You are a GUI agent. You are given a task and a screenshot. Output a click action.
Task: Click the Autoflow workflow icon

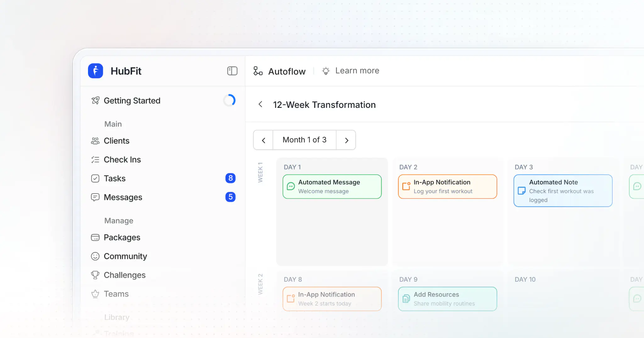[x=258, y=71]
